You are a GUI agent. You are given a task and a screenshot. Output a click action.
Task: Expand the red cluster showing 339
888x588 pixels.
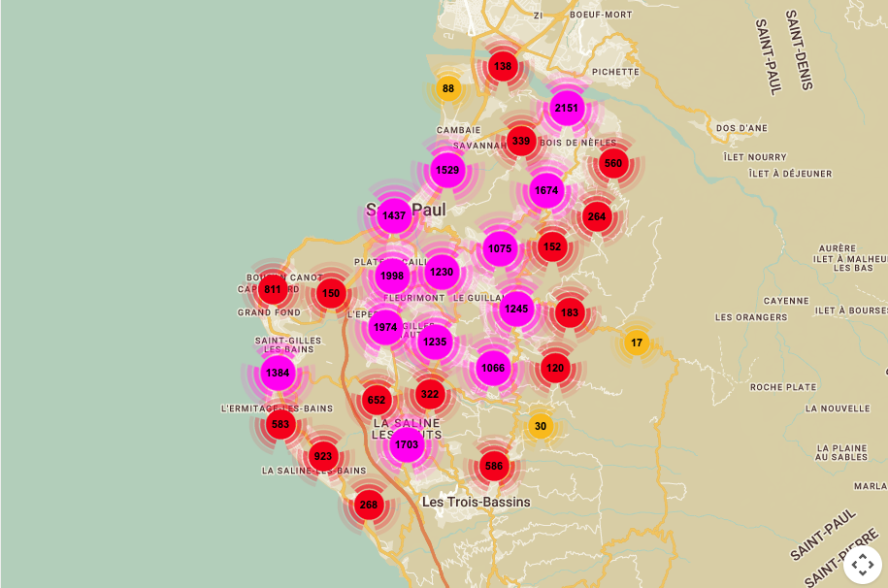(x=521, y=142)
